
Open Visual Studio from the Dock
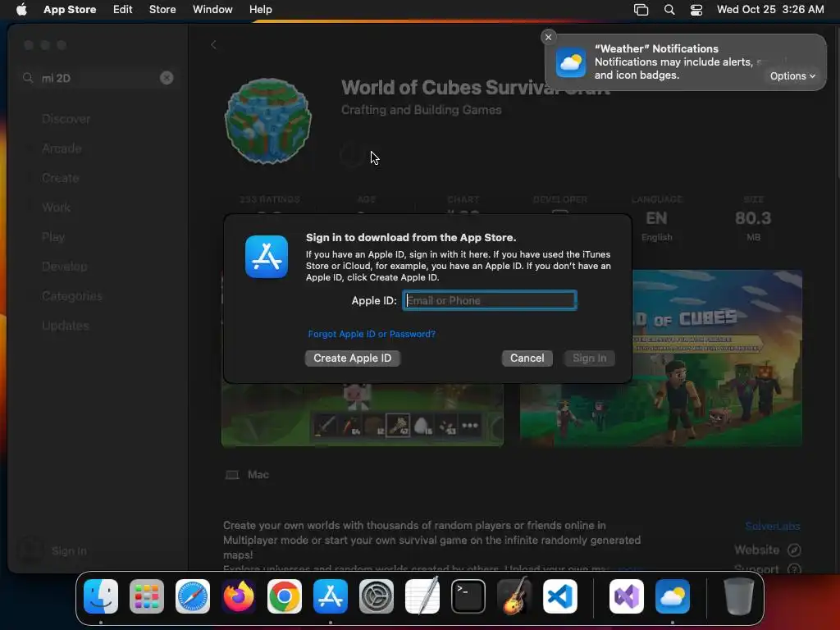click(x=627, y=596)
